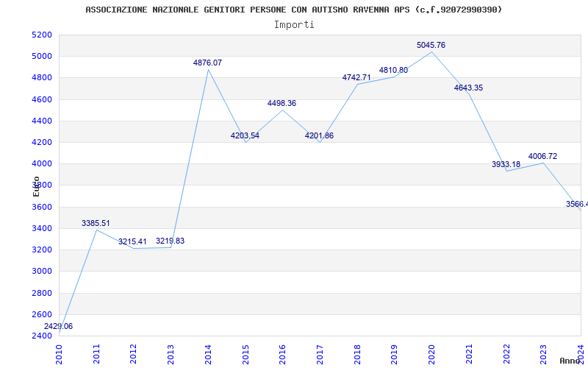Viewport: 588px width, 368px height.
Task: Select data label 4810.80
Action: 393,70
